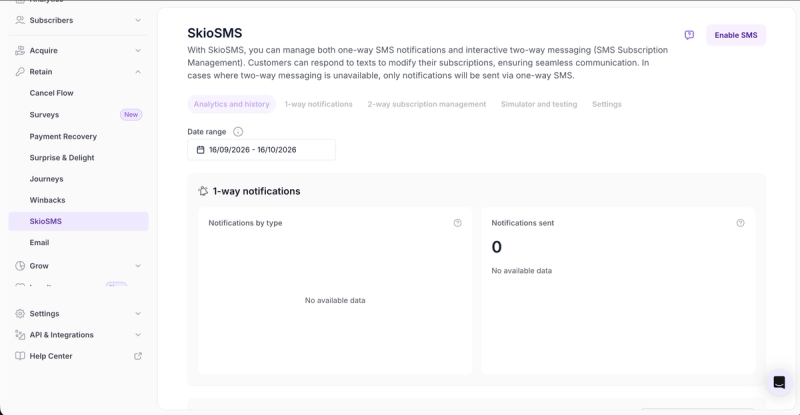Click the Grow pie chart icon
The height and width of the screenshot is (415, 800).
pos(20,266)
